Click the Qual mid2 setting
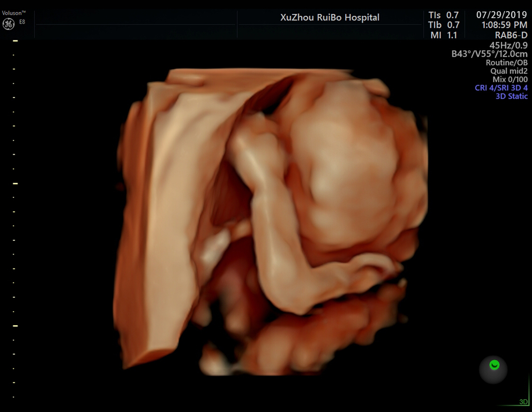Screen dimensions: 532x412 pyautogui.click(x=509, y=71)
